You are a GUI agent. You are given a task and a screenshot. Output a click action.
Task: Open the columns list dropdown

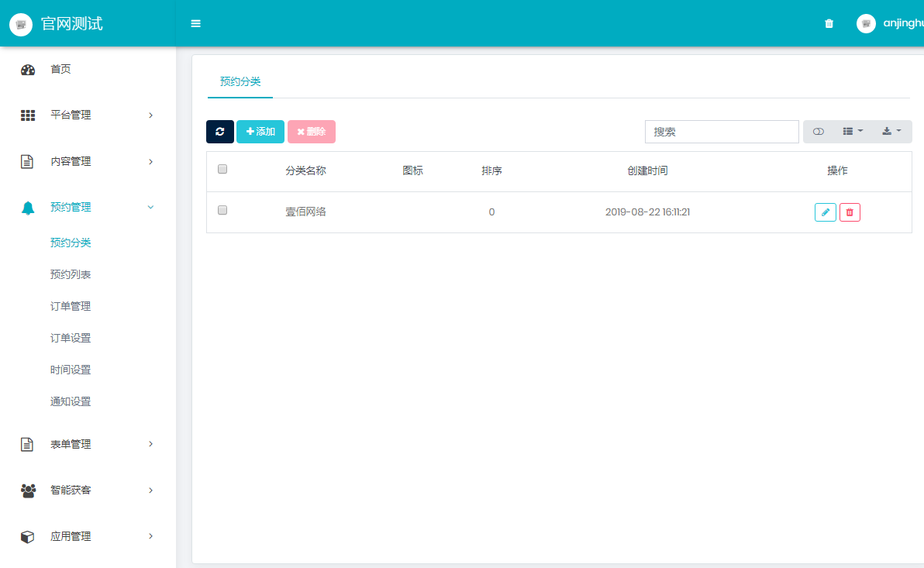(x=853, y=132)
